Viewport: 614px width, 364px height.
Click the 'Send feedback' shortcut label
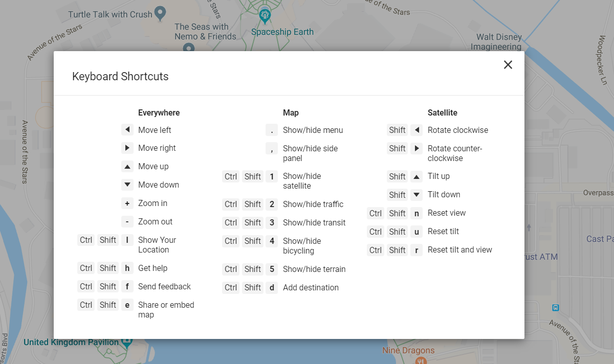(x=164, y=286)
